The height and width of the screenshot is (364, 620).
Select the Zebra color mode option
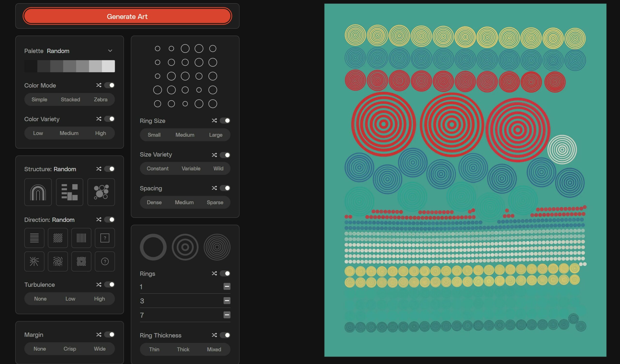pyautogui.click(x=100, y=99)
